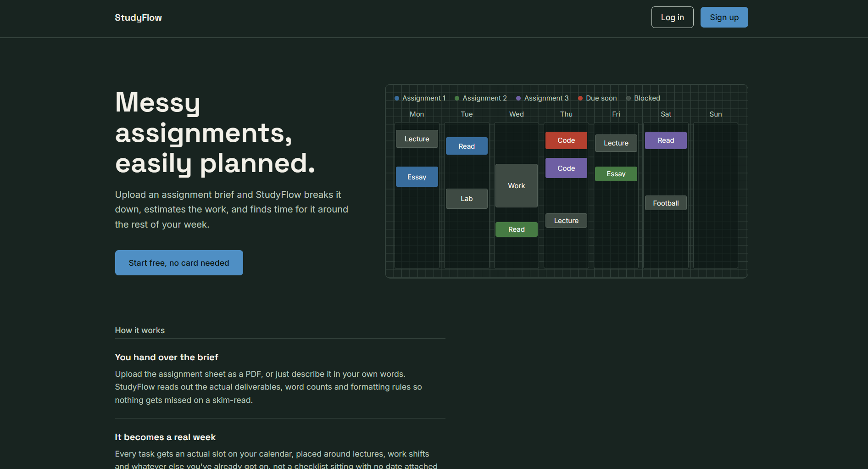Click the You hand over the brief heading

click(x=167, y=357)
